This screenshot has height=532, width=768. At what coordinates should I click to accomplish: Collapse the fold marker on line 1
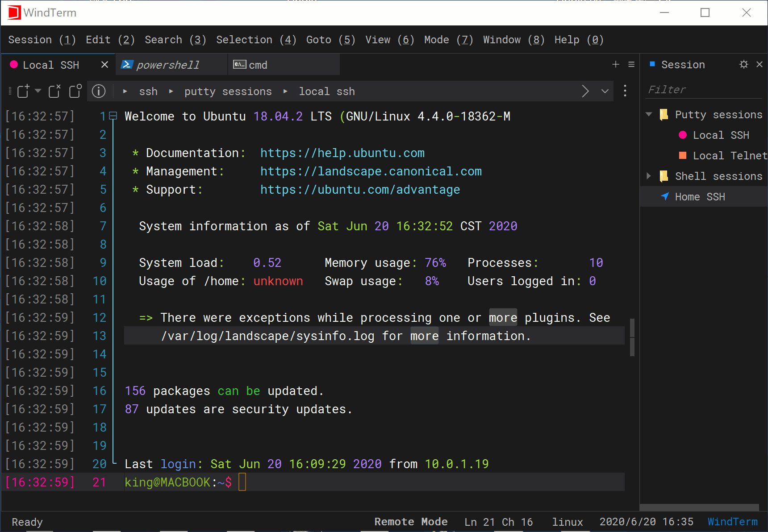click(113, 116)
